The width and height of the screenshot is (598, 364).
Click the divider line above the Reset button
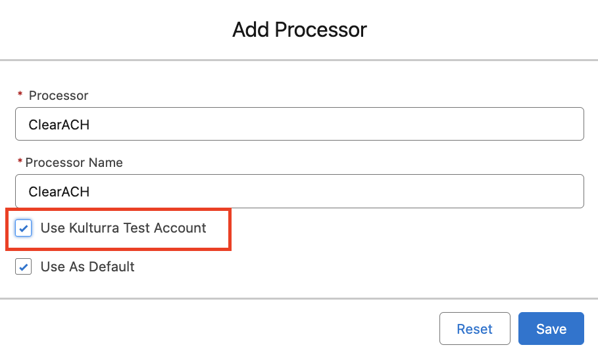pos(299,299)
